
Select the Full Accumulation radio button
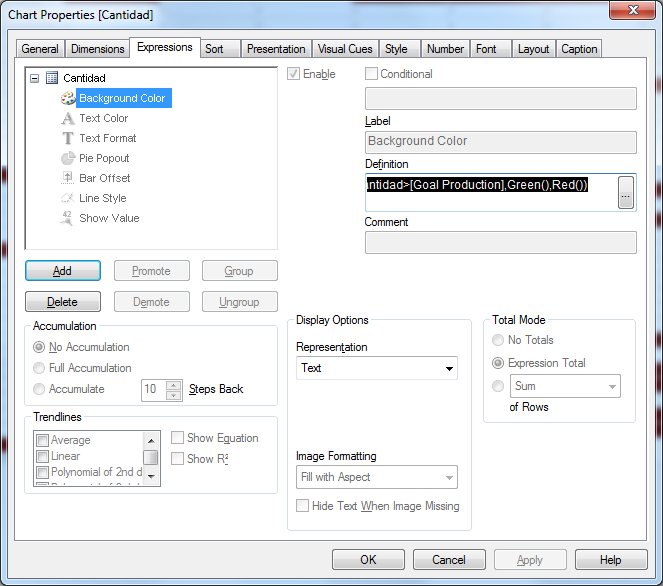[39, 368]
